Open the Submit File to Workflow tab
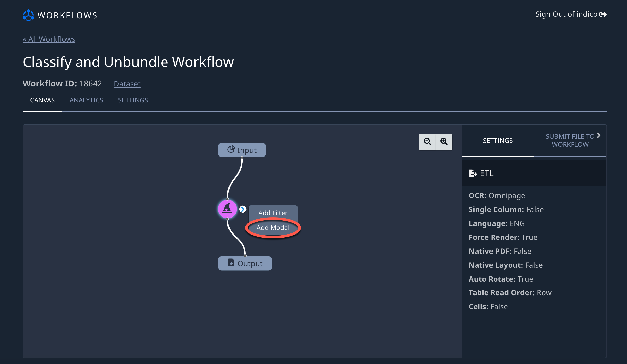This screenshot has width=627, height=364. click(x=570, y=141)
